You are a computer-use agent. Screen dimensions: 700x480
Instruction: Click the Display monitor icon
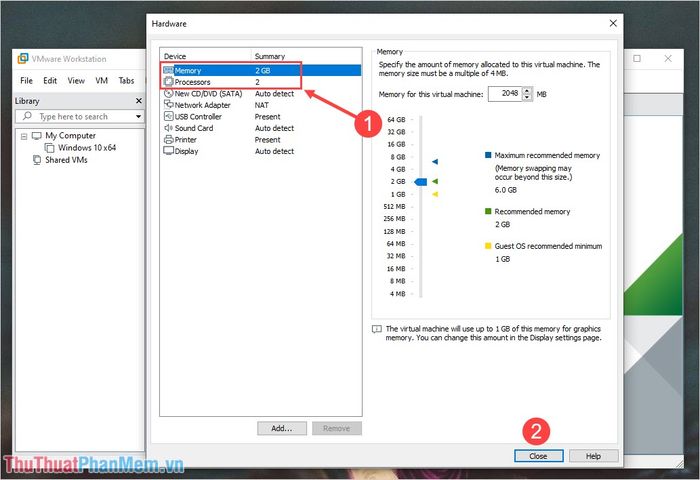168,151
